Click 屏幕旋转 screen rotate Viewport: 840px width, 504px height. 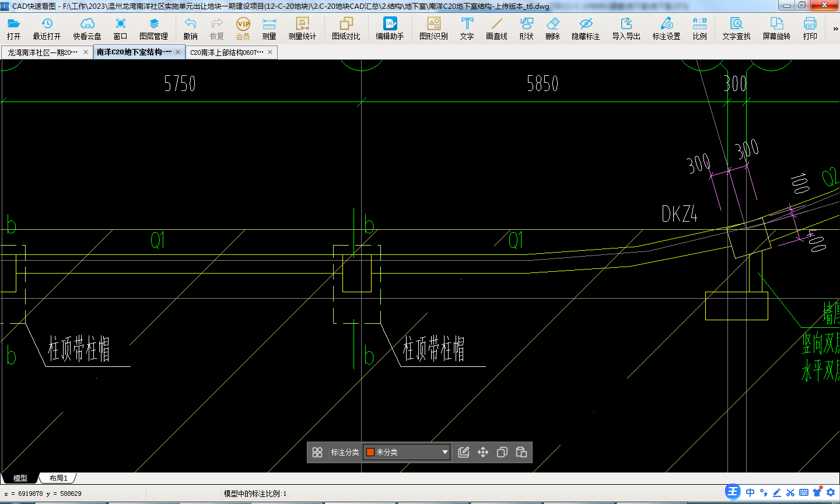tap(776, 28)
